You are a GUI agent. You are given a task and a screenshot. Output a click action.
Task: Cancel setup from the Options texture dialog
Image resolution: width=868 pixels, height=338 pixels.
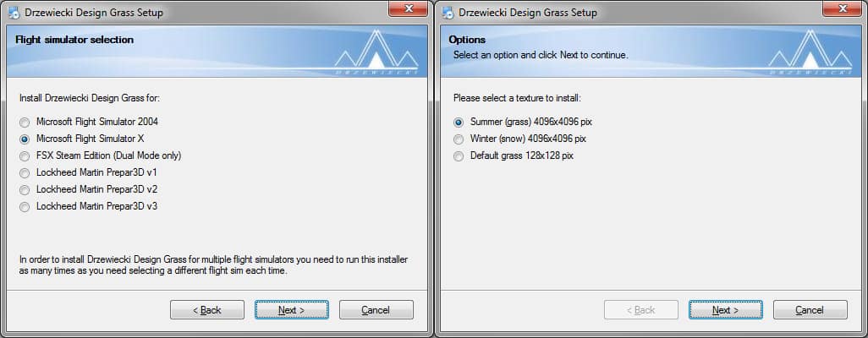[x=810, y=310]
